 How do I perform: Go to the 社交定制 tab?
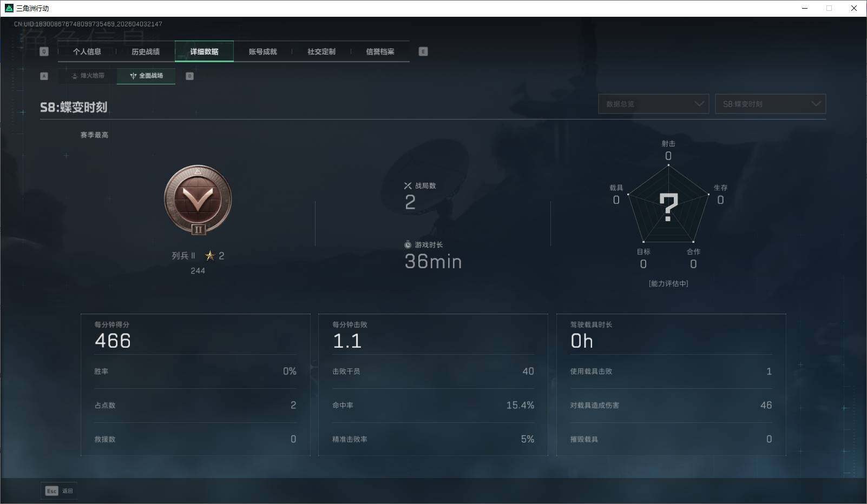click(321, 51)
